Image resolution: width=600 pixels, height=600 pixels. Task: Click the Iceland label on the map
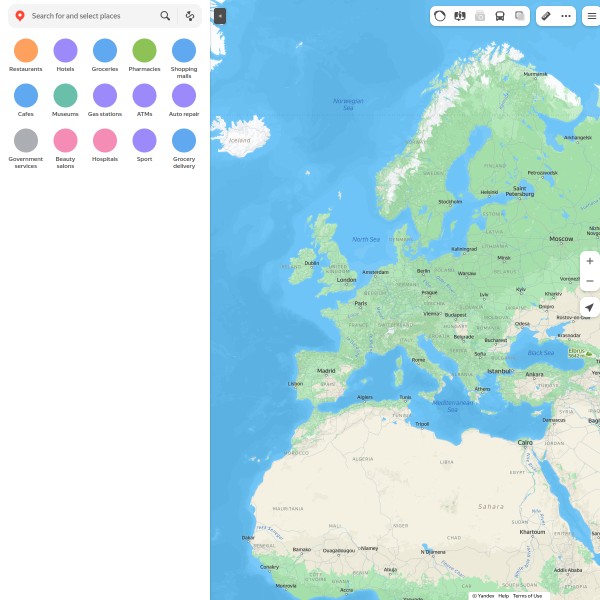tap(240, 140)
